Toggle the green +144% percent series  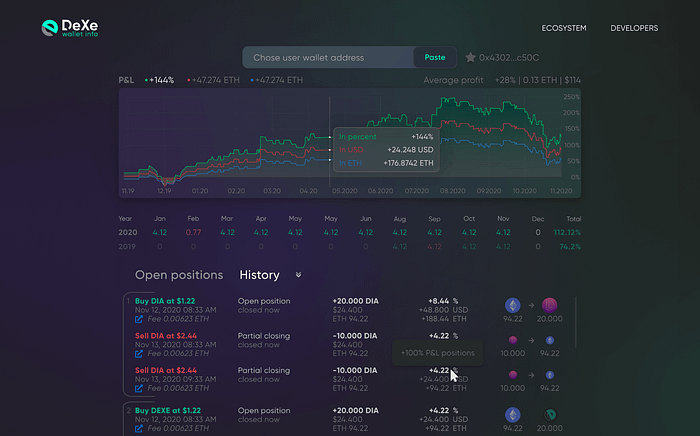tap(159, 80)
